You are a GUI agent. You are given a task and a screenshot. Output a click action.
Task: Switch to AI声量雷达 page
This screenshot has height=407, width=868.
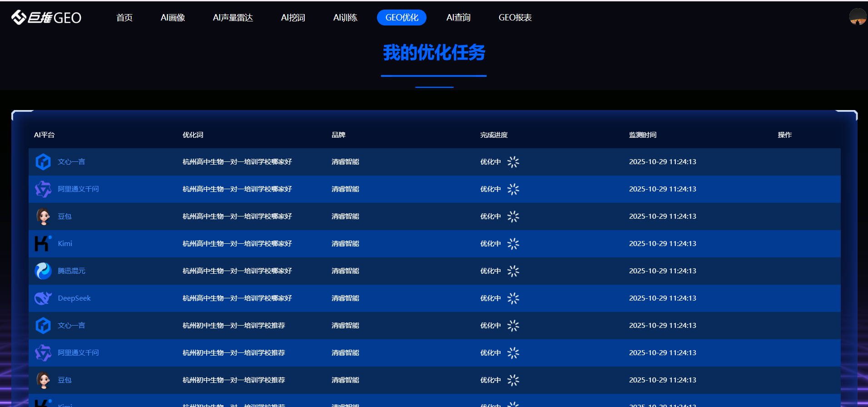tap(233, 18)
